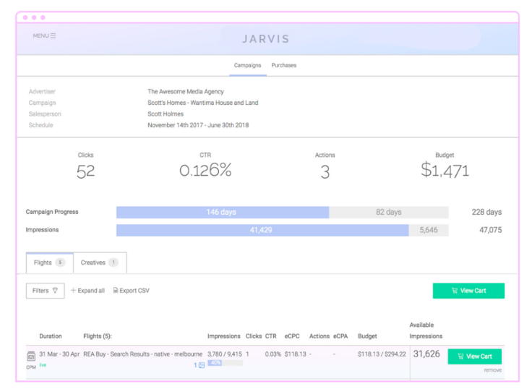Click the Duration column header

51,336
